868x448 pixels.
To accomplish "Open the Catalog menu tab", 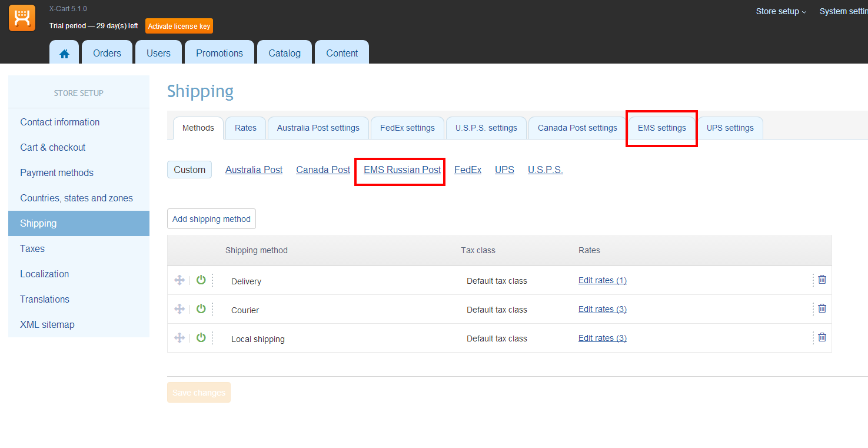I will 284,53.
